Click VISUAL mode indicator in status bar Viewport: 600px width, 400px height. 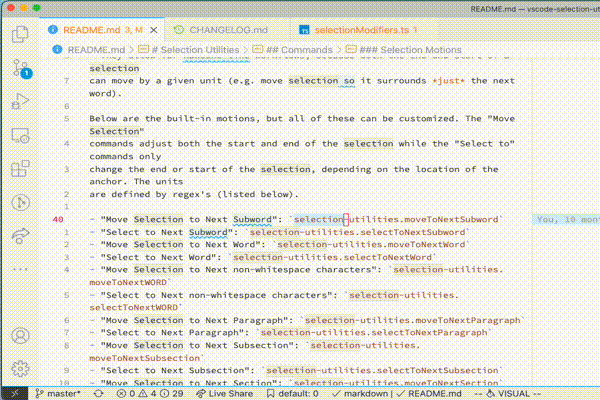(x=507, y=393)
